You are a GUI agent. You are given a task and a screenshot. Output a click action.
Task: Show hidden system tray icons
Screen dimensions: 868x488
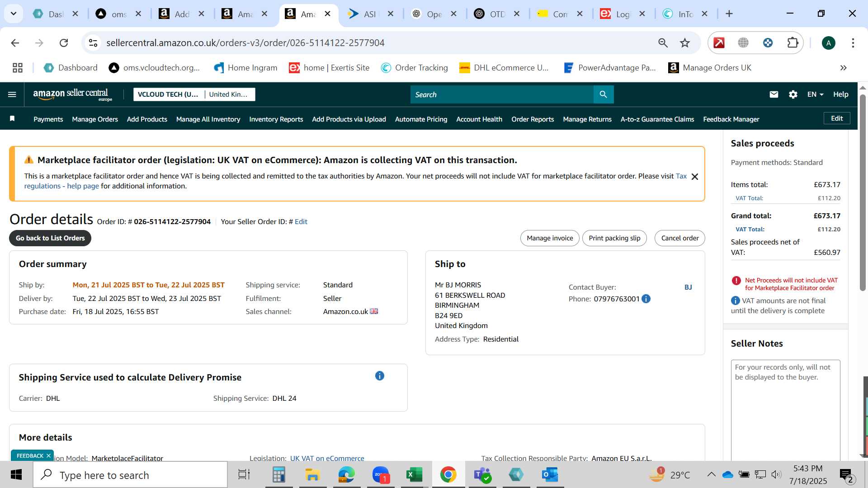tap(711, 474)
